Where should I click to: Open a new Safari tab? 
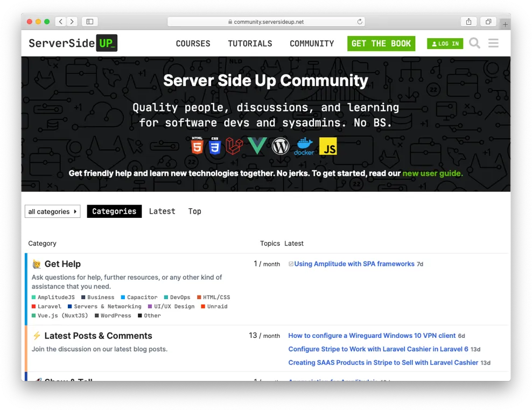coord(505,24)
